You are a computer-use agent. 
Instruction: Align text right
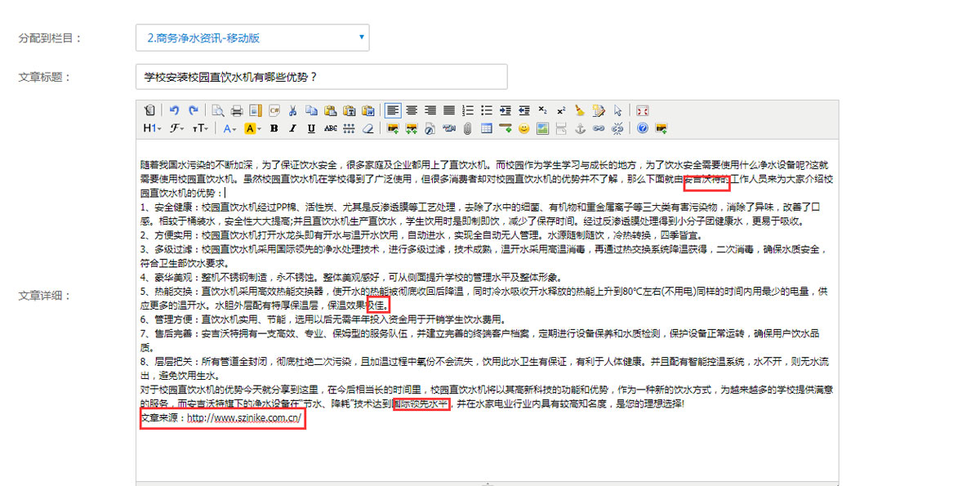pos(430,109)
